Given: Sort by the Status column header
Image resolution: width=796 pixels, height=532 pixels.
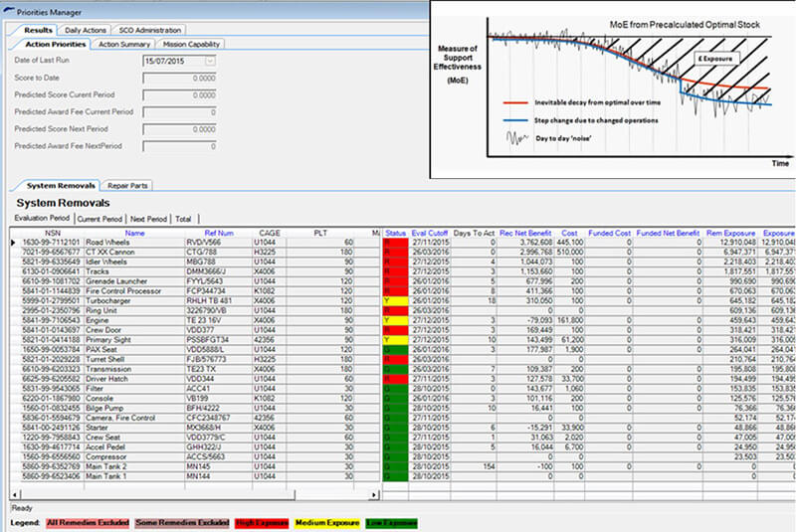Looking at the screenshot, I should pyautogui.click(x=395, y=233).
